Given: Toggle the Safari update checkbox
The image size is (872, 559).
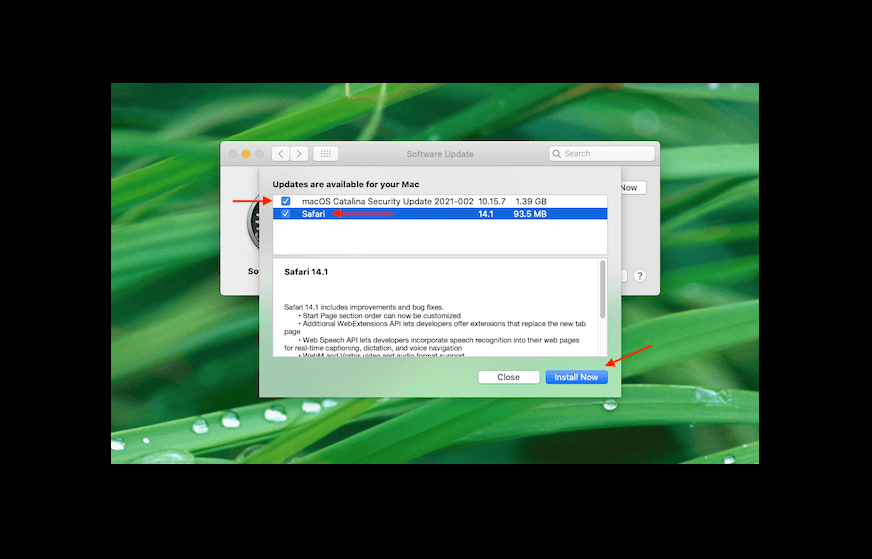Looking at the screenshot, I should click(286, 214).
